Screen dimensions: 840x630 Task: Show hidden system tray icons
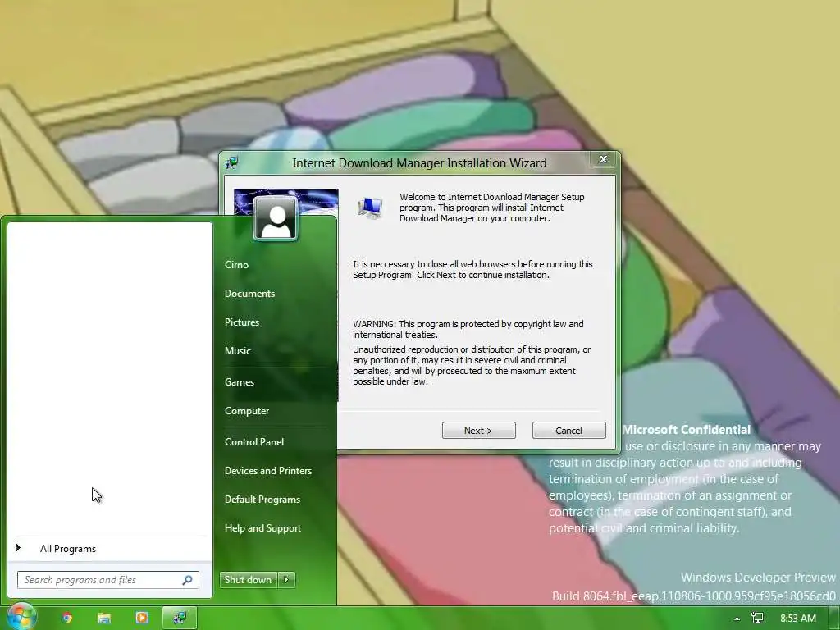tap(737, 619)
